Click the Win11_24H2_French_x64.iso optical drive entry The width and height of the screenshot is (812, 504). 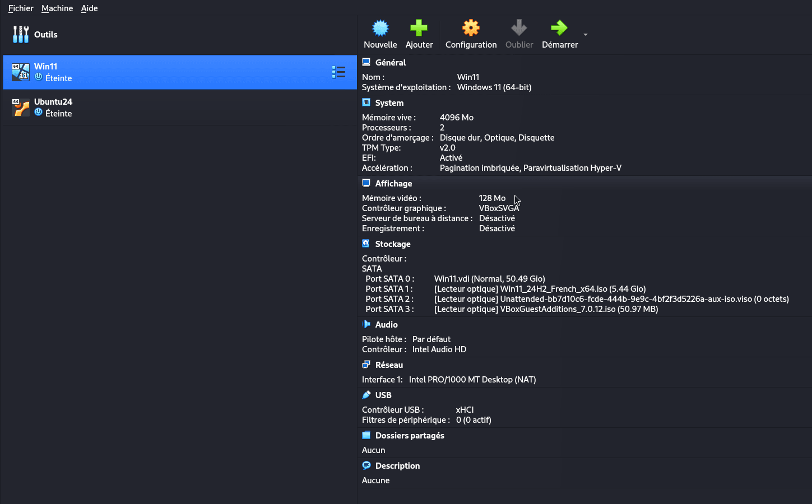(x=540, y=289)
